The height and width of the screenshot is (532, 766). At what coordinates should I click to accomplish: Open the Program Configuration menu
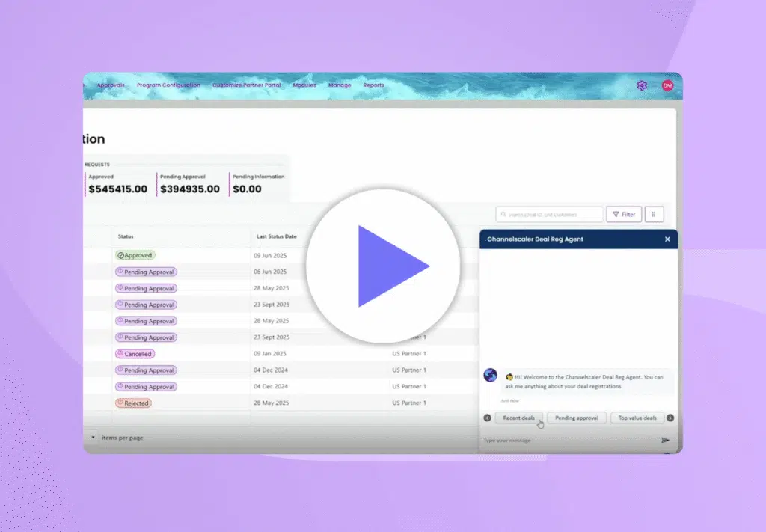168,85
